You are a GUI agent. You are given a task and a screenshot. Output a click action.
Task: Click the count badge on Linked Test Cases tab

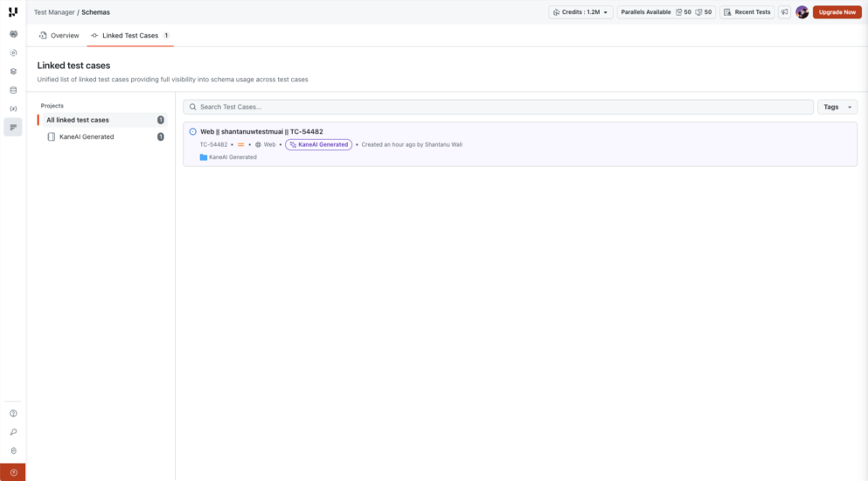coord(166,36)
